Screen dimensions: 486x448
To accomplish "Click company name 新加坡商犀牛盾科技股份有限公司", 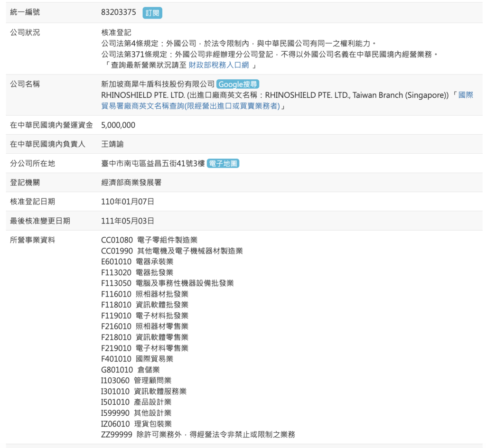I will 158,84.
